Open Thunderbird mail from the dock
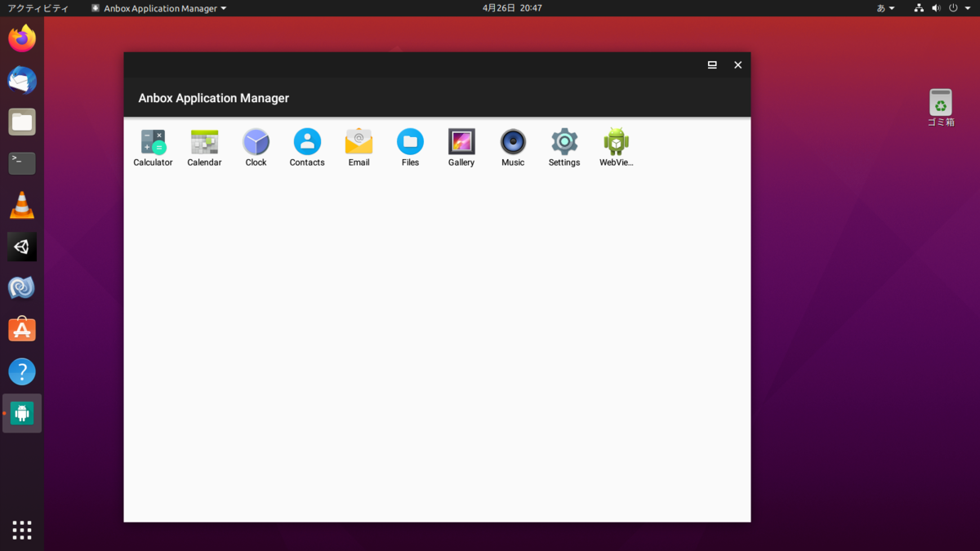980x551 pixels. click(22, 80)
